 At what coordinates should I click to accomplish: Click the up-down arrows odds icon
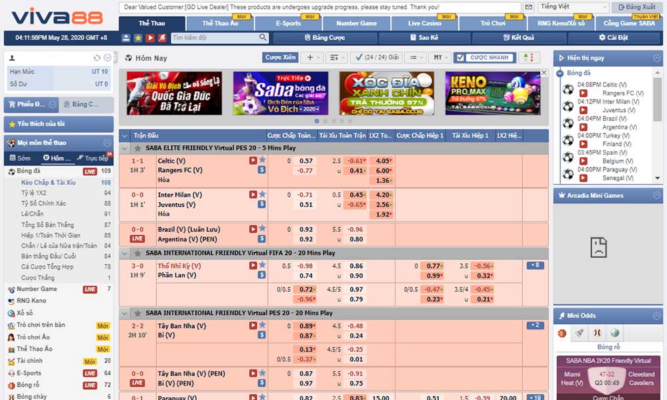coord(529,57)
